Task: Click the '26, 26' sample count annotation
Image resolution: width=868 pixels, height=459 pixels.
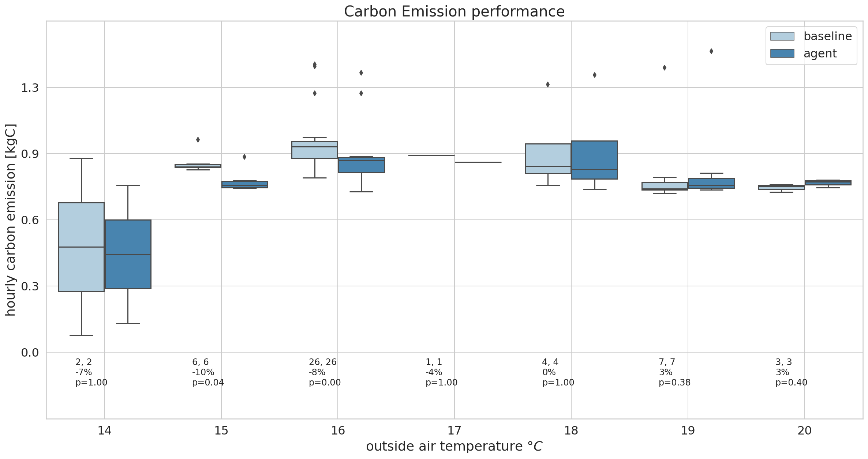Action: click(322, 362)
